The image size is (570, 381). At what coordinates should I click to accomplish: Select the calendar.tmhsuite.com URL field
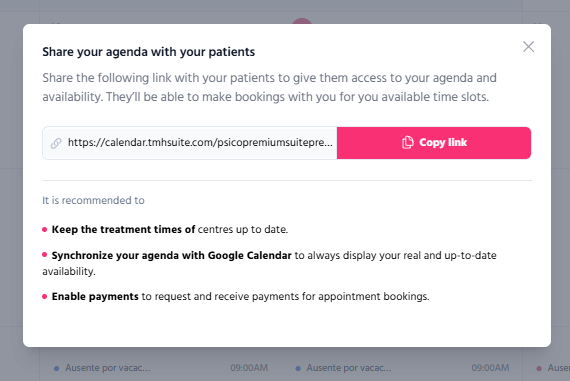click(190, 143)
